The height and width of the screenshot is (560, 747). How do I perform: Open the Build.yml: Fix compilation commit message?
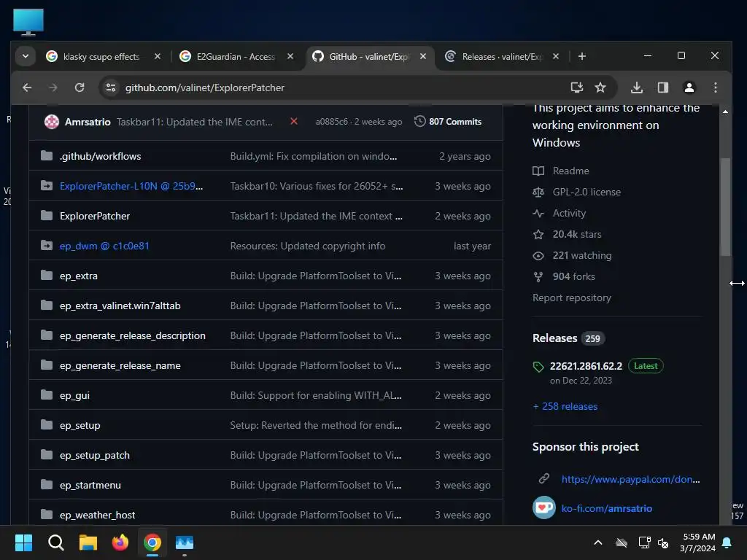pos(314,156)
